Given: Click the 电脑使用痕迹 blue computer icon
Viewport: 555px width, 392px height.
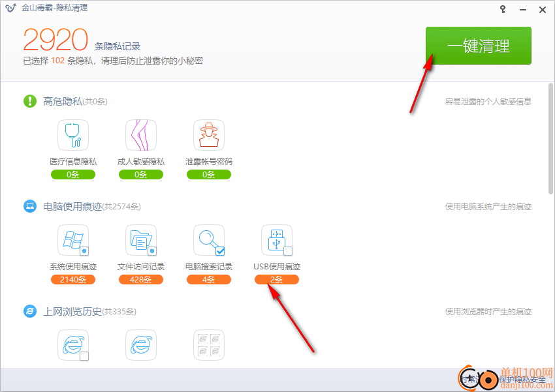Looking at the screenshot, I should click(x=30, y=206).
